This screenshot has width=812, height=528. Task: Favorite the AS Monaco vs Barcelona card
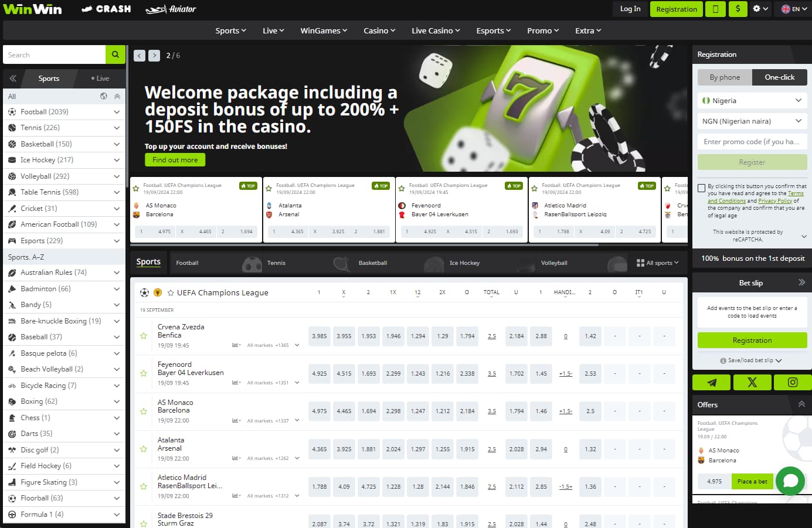click(x=136, y=189)
